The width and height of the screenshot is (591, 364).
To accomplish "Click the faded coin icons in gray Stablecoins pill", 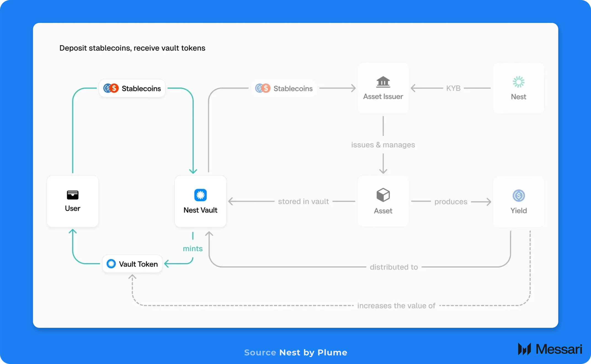I will click(x=263, y=88).
